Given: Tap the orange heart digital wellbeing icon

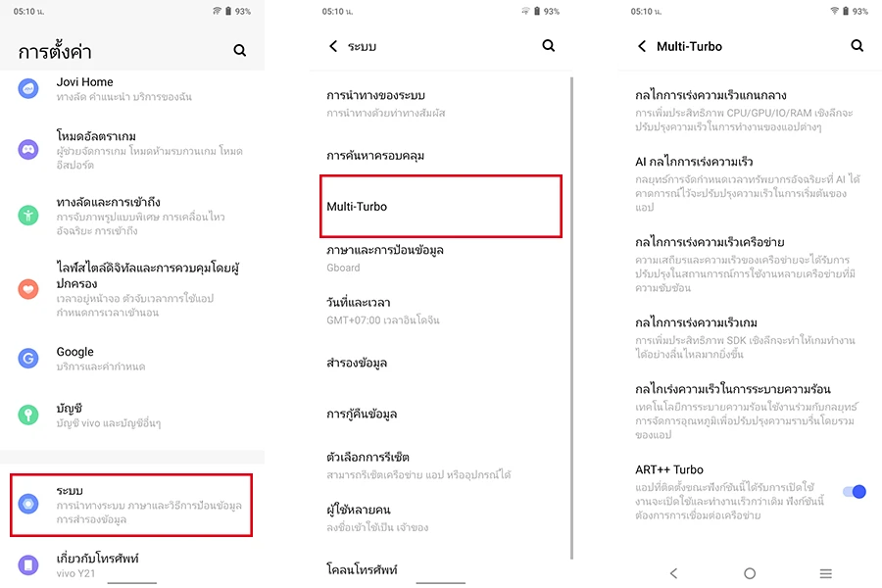Looking at the screenshot, I should pos(28,289).
